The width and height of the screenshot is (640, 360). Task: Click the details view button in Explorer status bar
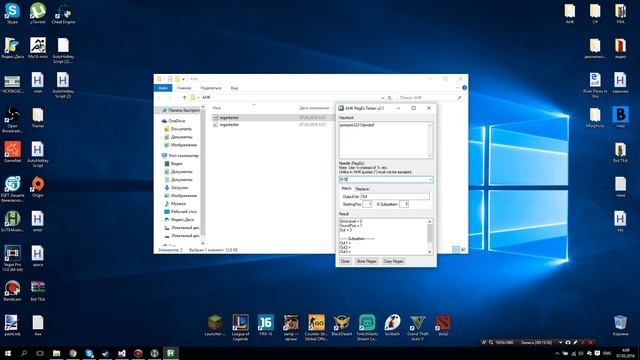coord(456,249)
